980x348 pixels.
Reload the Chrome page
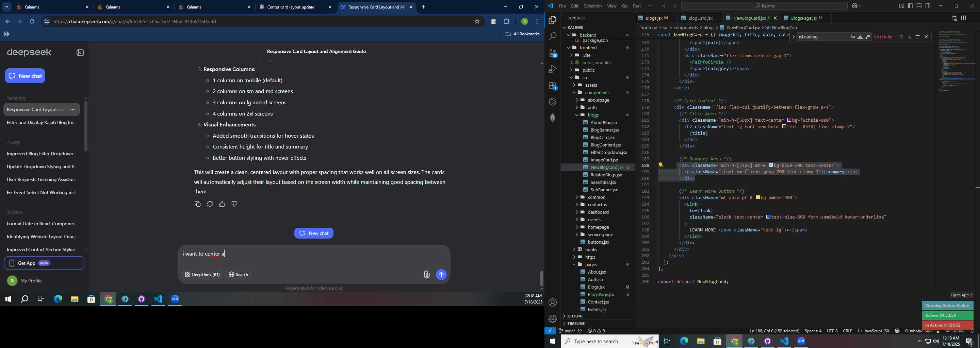[x=32, y=22]
